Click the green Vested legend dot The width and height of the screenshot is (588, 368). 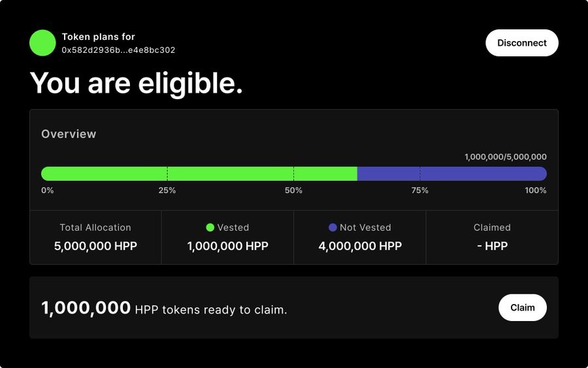(x=210, y=228)
